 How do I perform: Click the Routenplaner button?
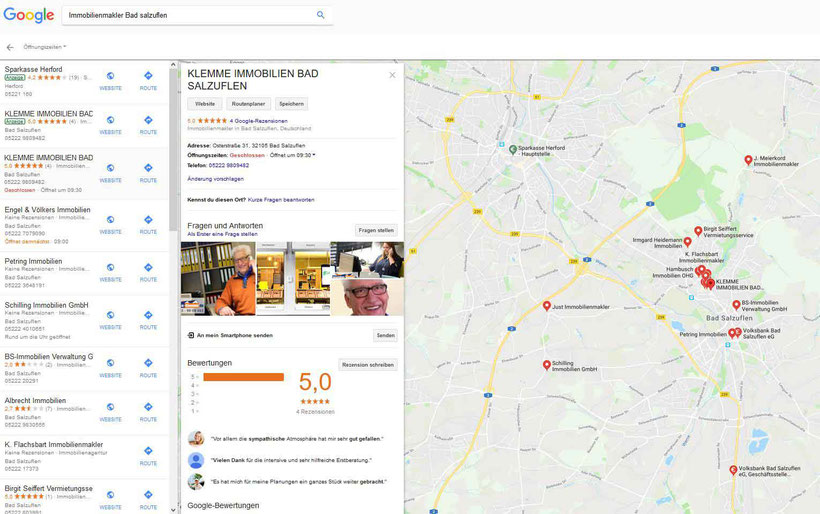pos(248,104)
